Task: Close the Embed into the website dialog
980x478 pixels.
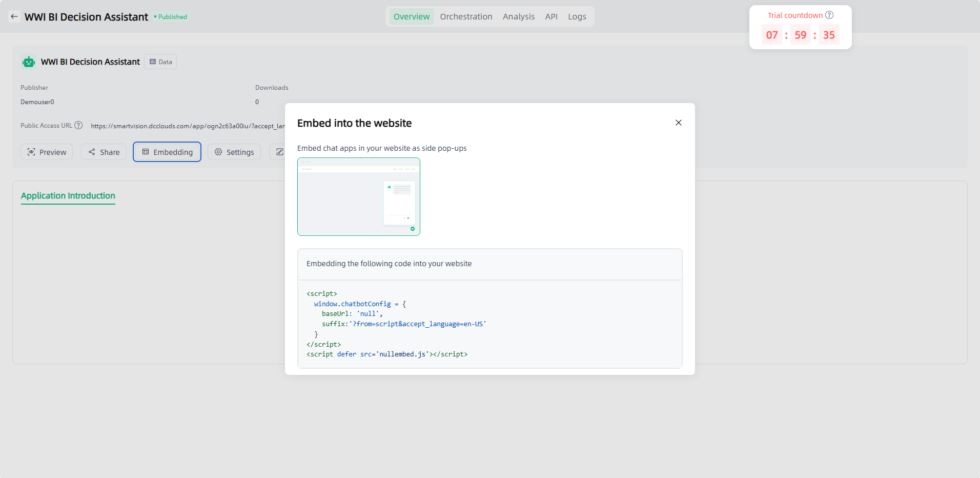Action: [678, 123]
